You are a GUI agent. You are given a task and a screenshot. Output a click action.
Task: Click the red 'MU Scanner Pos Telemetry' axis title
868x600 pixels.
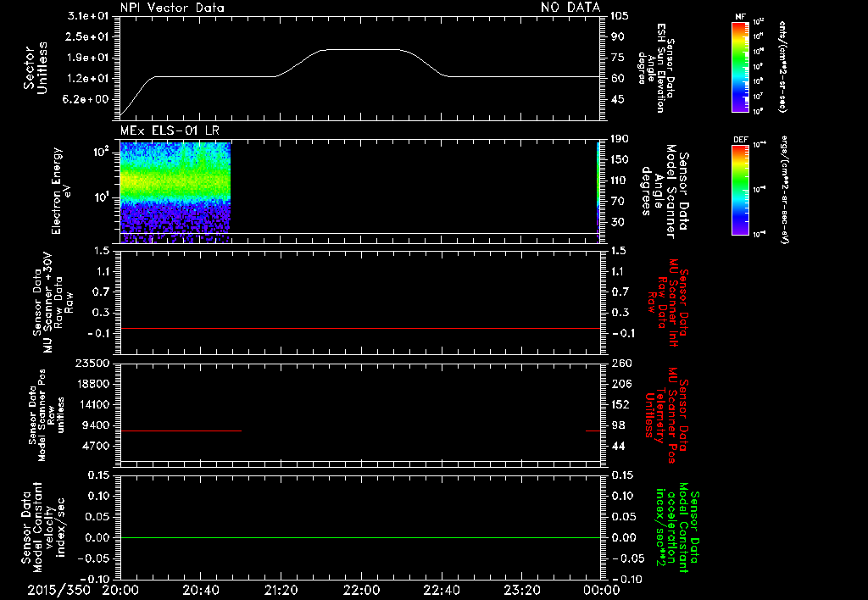(x=666, y=415)
